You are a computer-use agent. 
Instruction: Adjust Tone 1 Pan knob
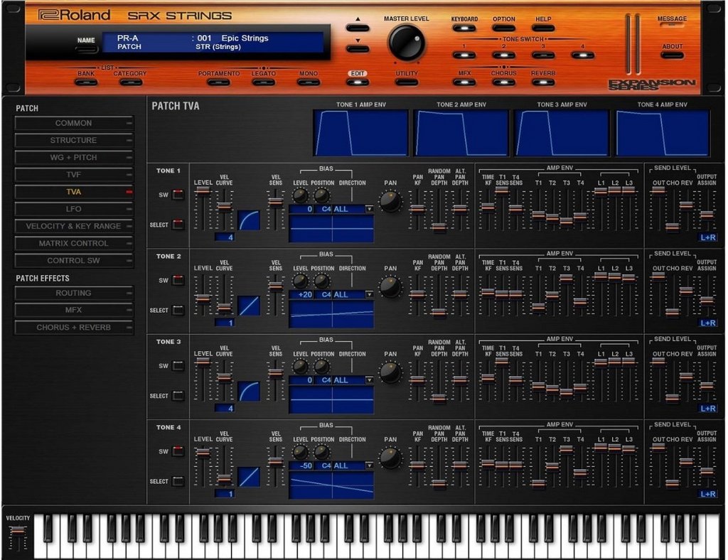pos(390,201)
